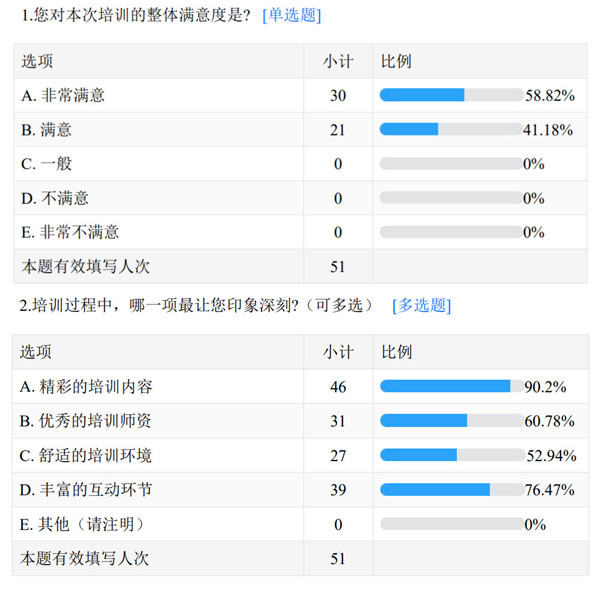Click the question 1 title about 整体满意度
600x589 pixels.
point(135,16)
